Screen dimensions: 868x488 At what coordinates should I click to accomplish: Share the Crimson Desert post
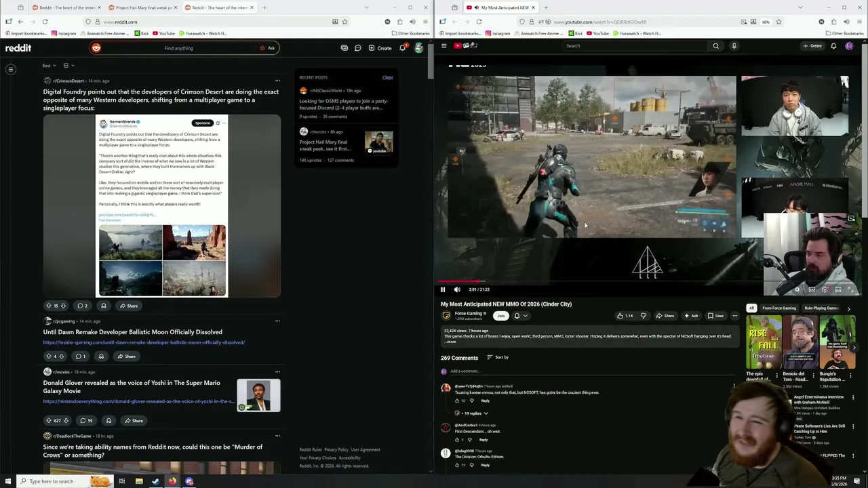point(128,306)
